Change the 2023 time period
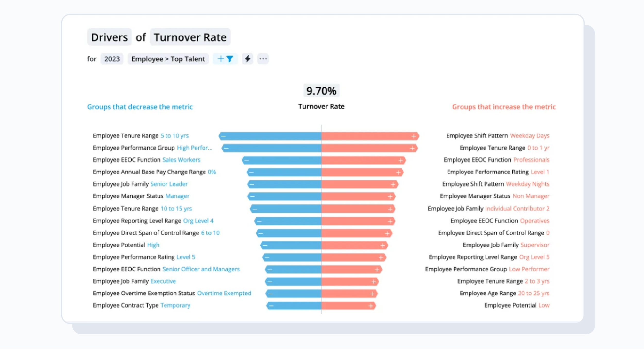The height and width of the screenshot is (349, 644). point(112,59)
